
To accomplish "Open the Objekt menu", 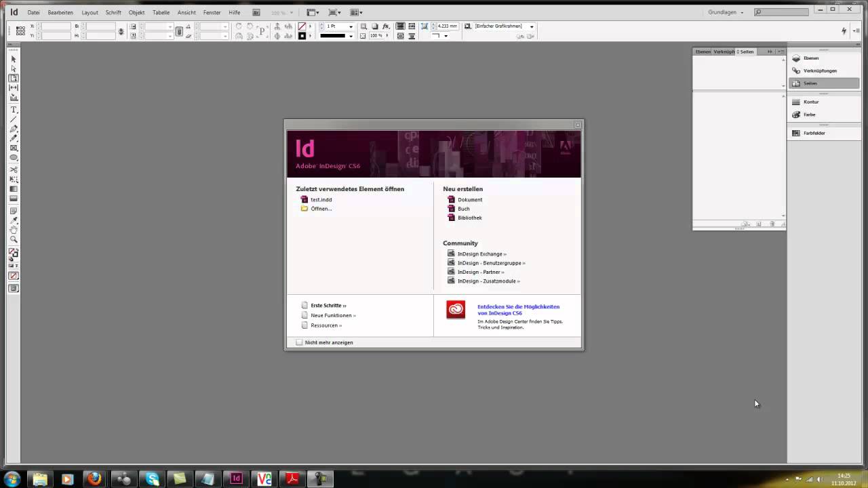I will (x=136, y=12).
